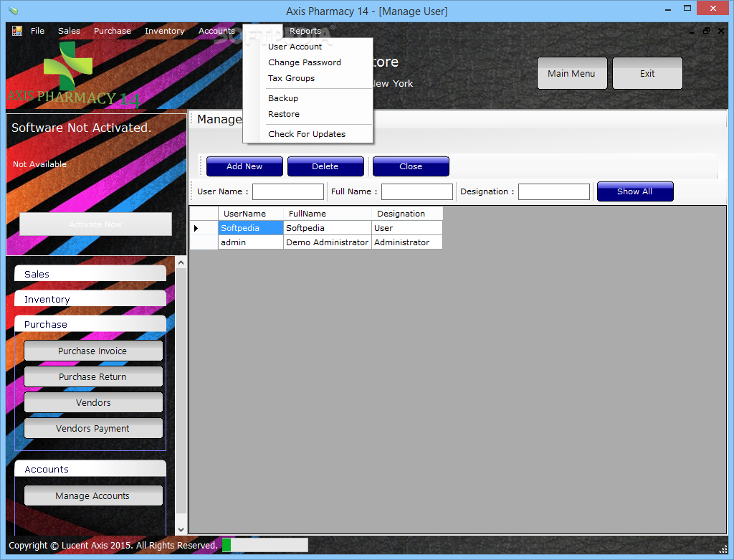Click the User designation cell
Image resolution: width=734 pixels, height=560 pixels.
tap(407, 228)
